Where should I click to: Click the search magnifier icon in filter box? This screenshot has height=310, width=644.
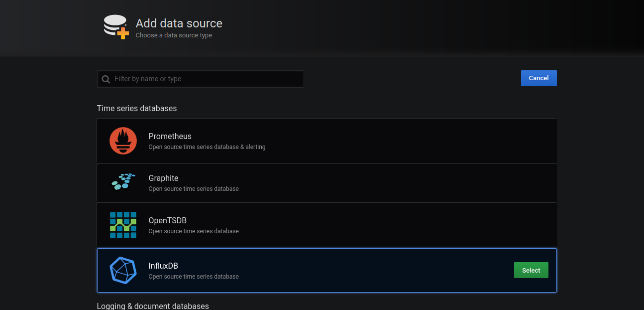click(106, 79)
